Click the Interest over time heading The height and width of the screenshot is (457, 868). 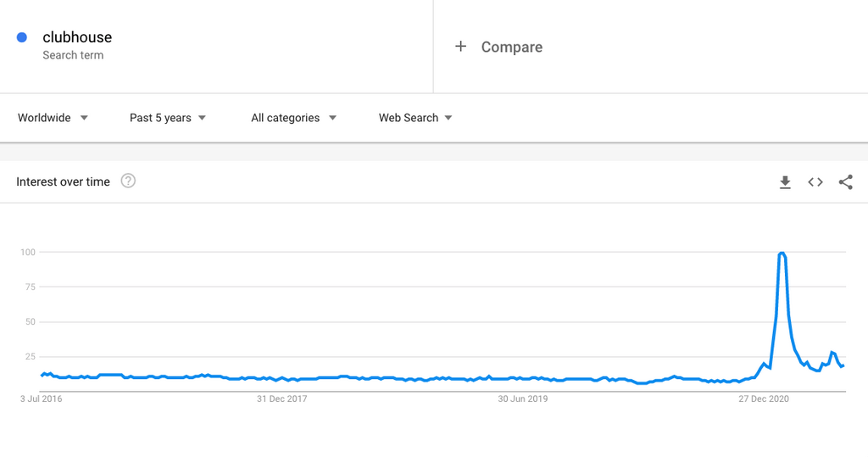click(63, 181)
